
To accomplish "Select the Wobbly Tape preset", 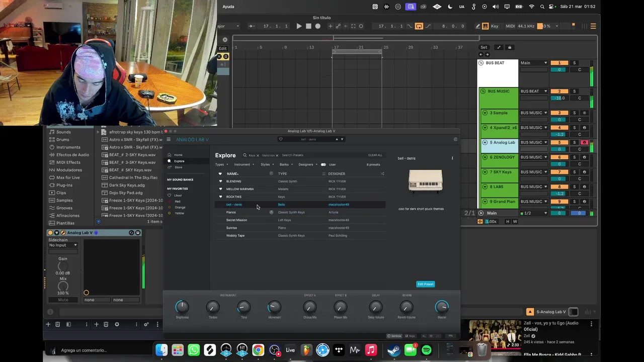I will (x=235, y=236).
